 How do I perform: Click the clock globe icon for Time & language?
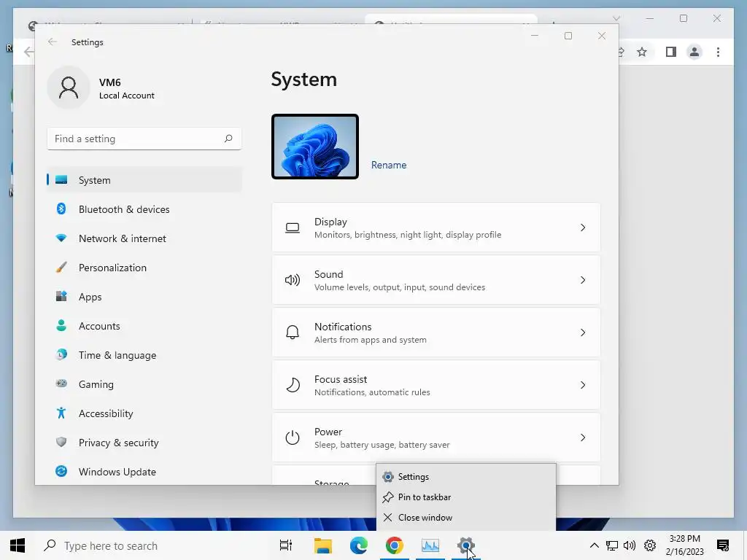click(61, 354)
